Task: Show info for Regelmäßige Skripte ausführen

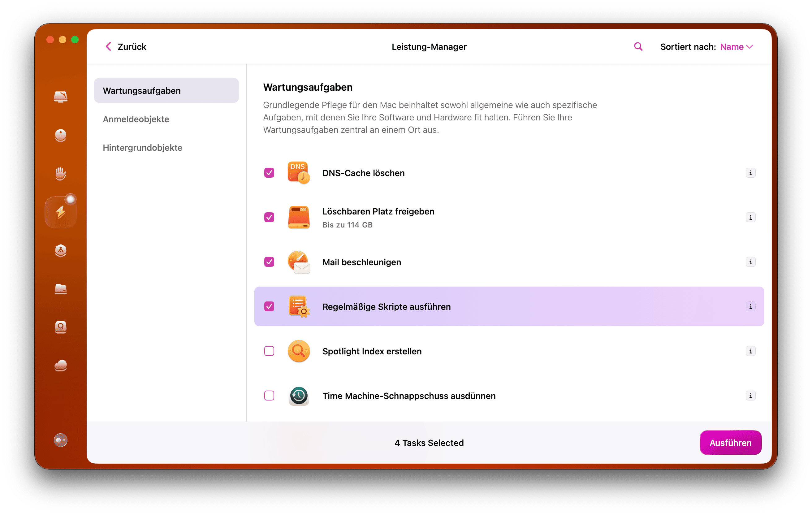Action: pos(751,307)
